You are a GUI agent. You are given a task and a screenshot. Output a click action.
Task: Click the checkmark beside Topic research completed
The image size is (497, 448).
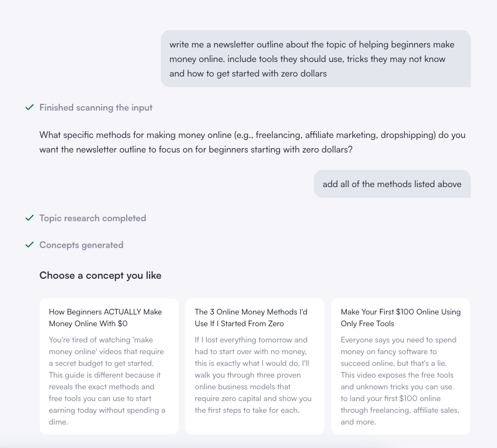[30, 218]
